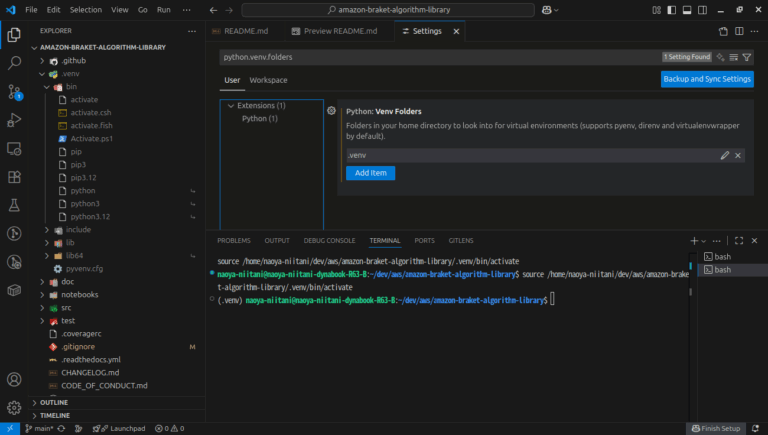Open the pyvenv.cfg file
The width and height of the screenshot is (768, 435).
(x=84, y=269)
